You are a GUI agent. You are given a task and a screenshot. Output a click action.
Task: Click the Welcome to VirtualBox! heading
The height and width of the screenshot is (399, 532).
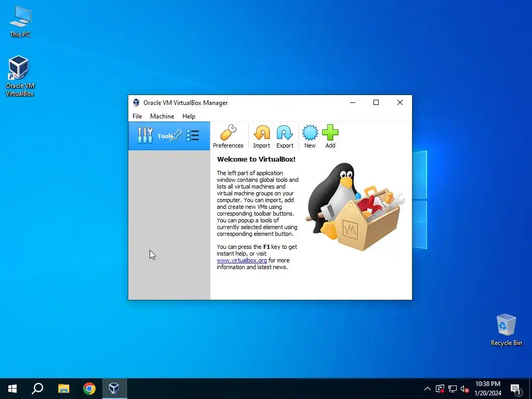(x=256, y=159)
